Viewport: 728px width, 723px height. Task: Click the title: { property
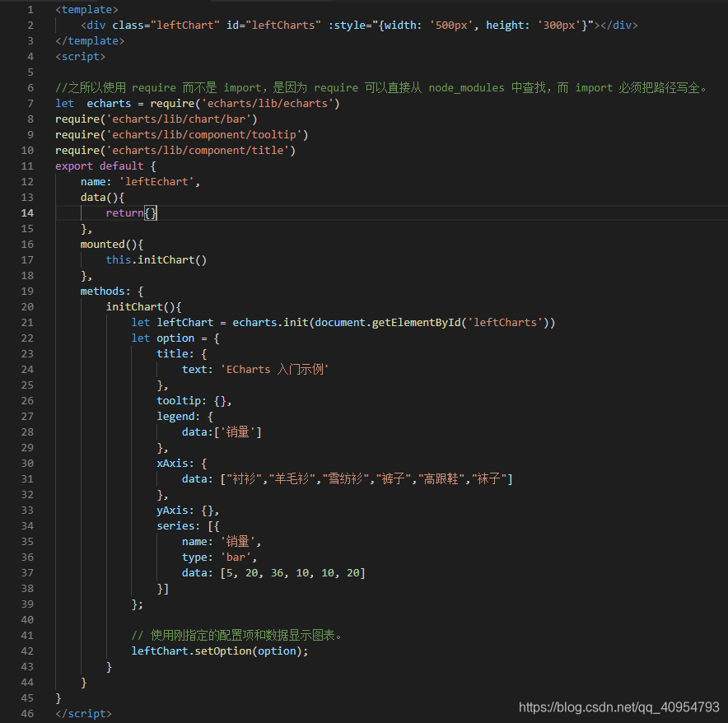pyautogui.click(x=181, y=354)
